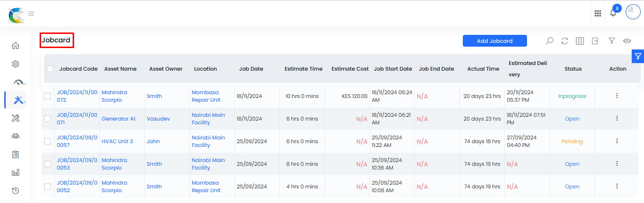Viewport: 644px width, 203px height.
Task: Open the notifications bell
Action: pyautogui.click(x=613, y=13)
